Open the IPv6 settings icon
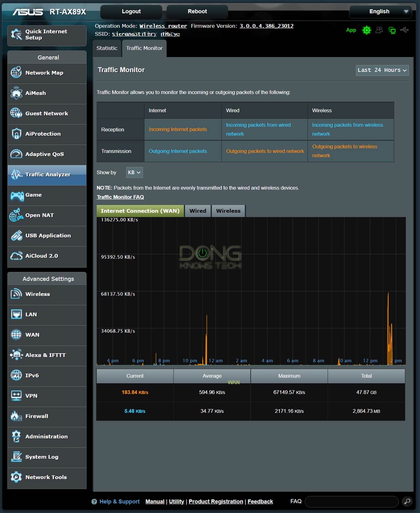 [16, 375]
